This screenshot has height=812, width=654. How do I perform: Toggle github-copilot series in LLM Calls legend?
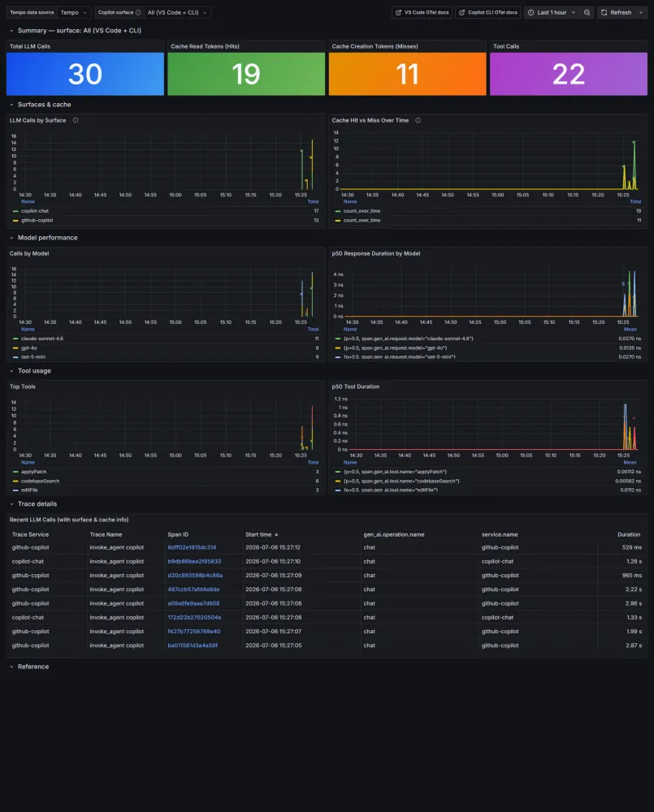[x=37, y=220]
